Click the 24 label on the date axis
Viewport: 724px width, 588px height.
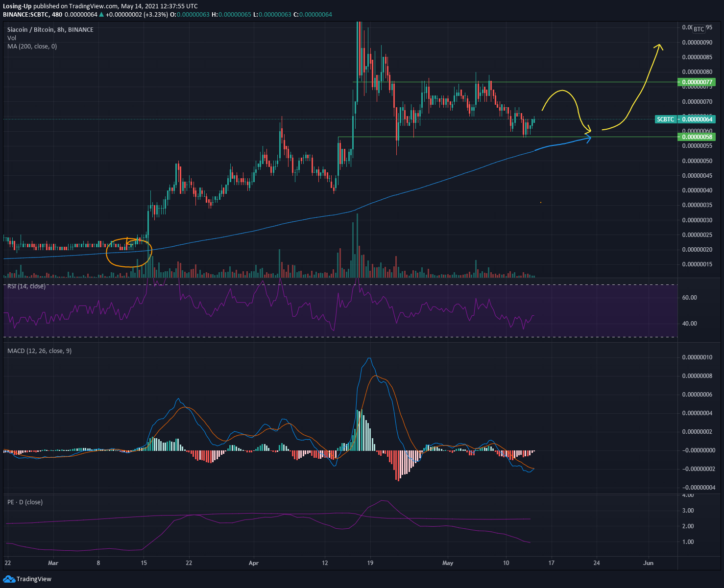[x=596, y=563]
